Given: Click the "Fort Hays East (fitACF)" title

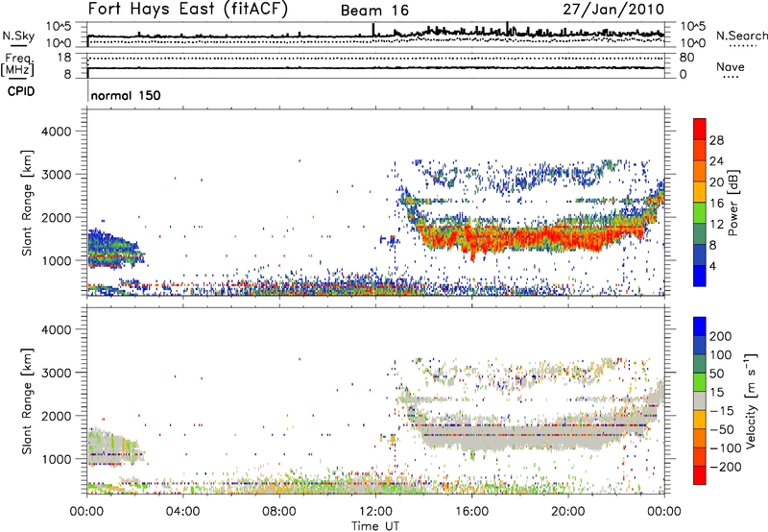Looking at the screenshot, I should coord(187,9).
